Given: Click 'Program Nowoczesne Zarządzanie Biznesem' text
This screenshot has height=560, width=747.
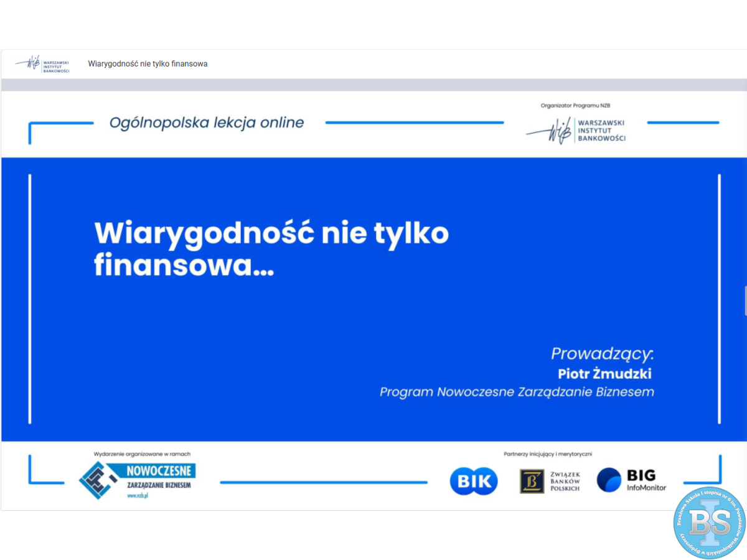Looking at the screenshot, I should (517, 392).
